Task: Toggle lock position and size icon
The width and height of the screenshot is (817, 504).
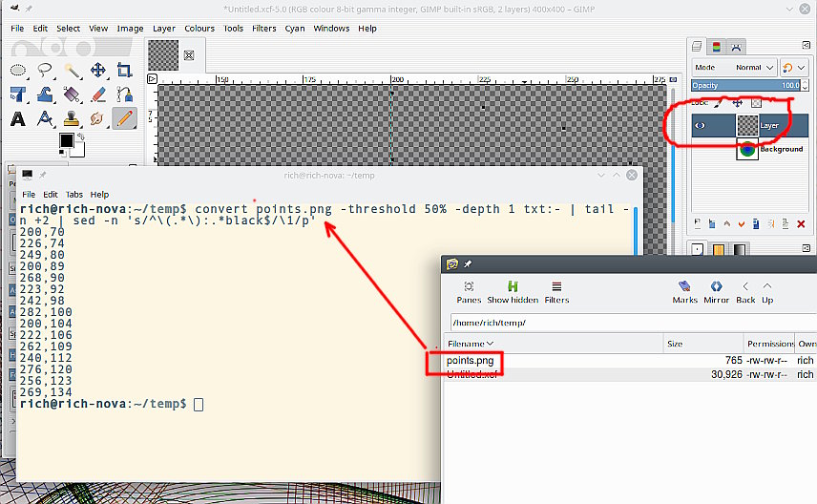Action: click(737, 103)
